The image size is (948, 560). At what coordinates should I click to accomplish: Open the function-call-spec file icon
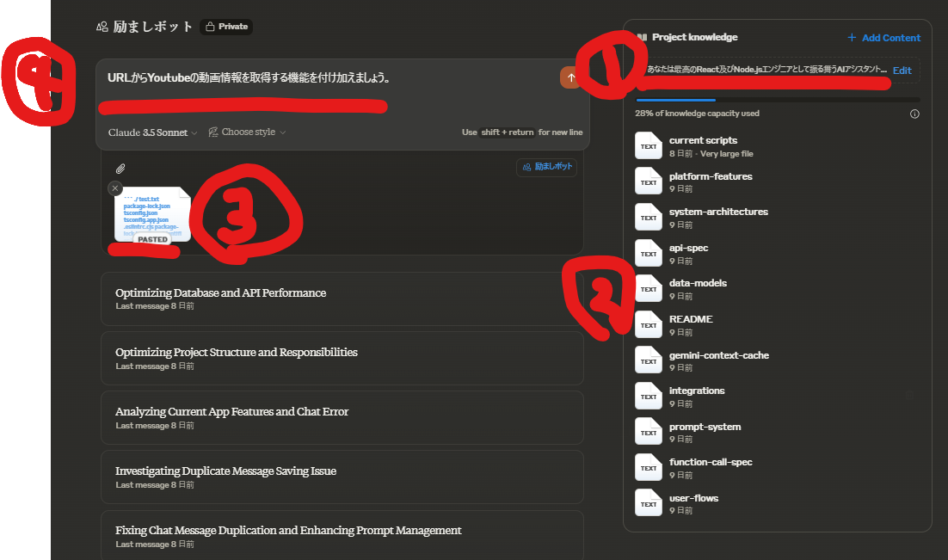(x=648, y=467)
